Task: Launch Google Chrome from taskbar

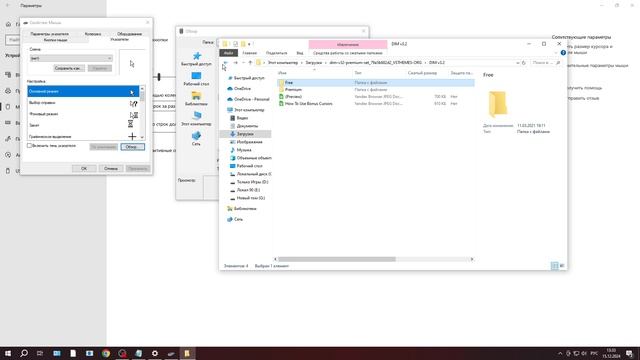Action: pyautogui.click(x=106, y=353)
